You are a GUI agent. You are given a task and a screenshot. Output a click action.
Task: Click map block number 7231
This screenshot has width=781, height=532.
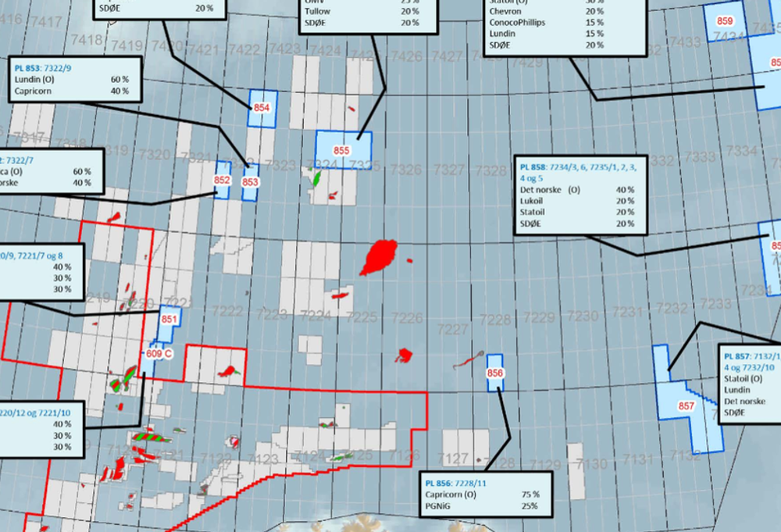point(628,312)
